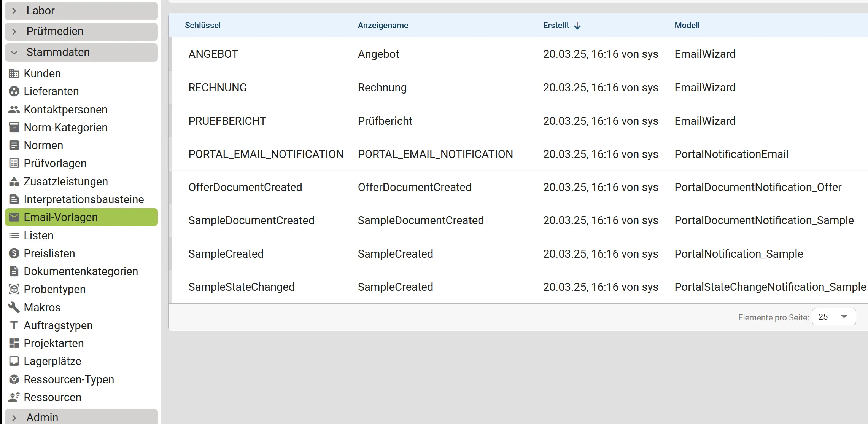Click the Makros wrench icon
This screenshot has width=868, height=424.
14,307
